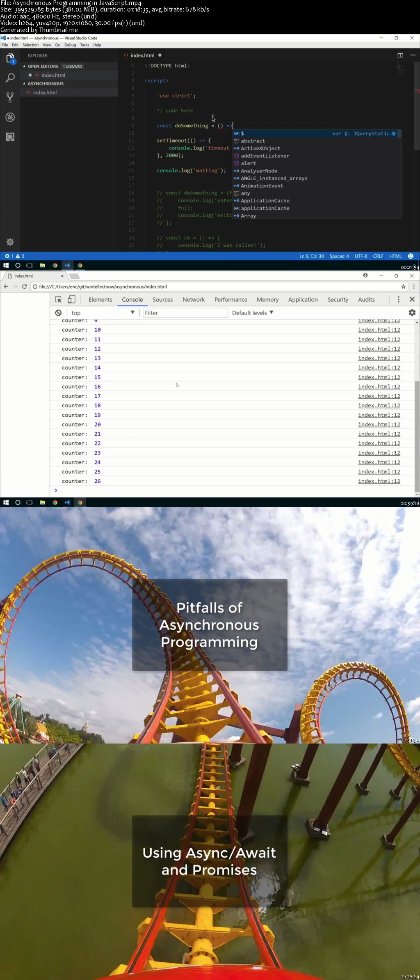Switch to the Memory tab in DevTools
Image resolution: width=420 pixels, height=980 pixels.
(267, 299)
